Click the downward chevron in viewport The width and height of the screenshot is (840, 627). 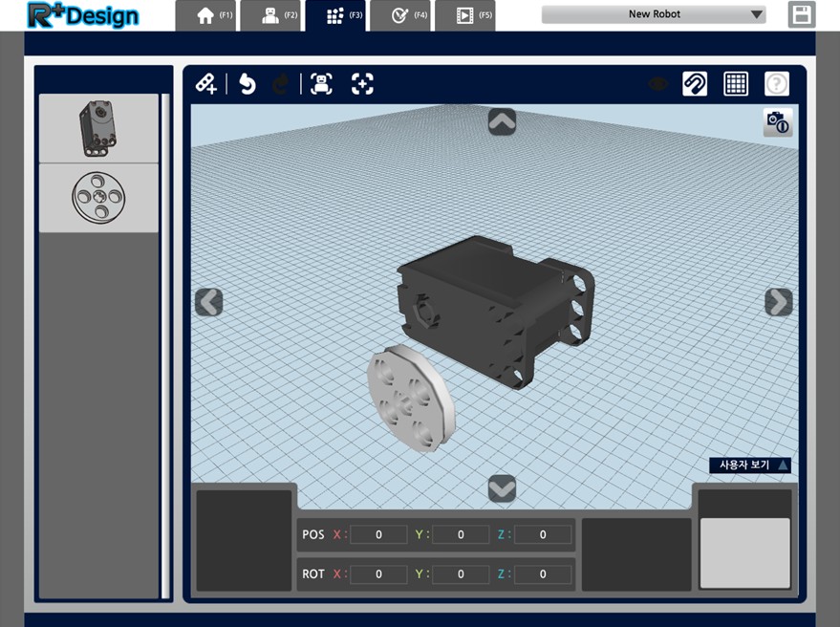click(502, 488)
